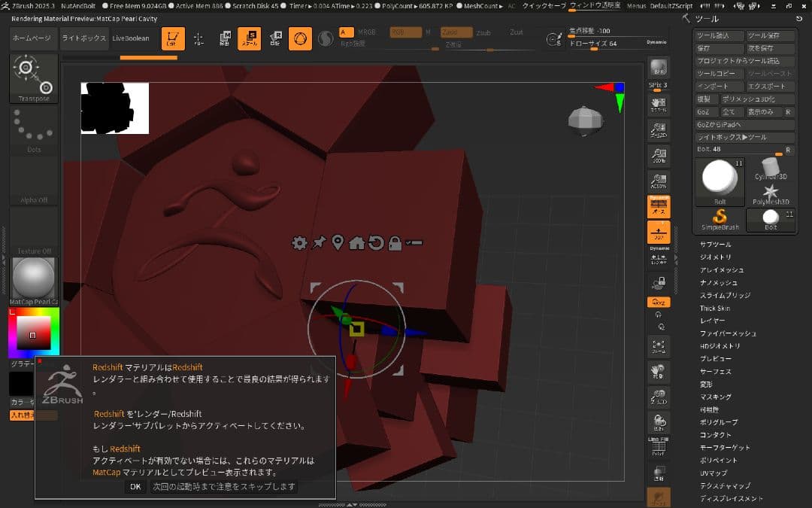Click the BPR render icon on the right shelf
This screenshot has height=508, width=812.
tap(659, 68)
